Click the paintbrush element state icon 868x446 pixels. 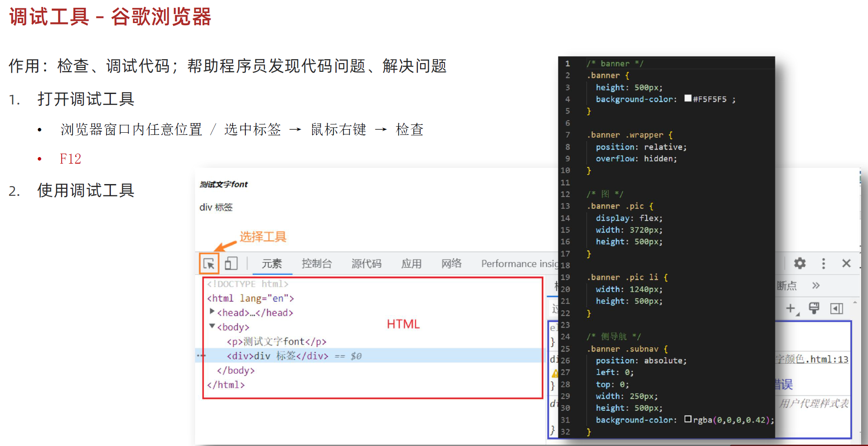(x=814, y=309)
